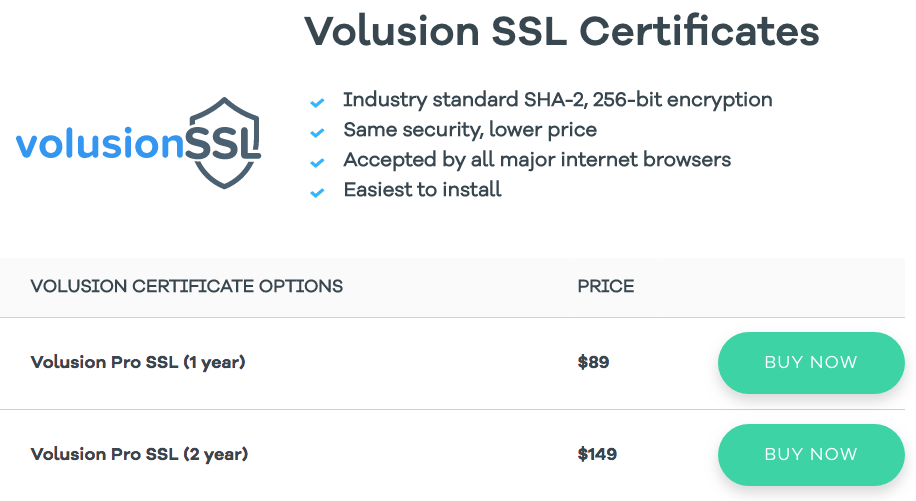Click the Industry standard SHA-2 encryption text
This screenshot has height=501, width=916.
557,100
